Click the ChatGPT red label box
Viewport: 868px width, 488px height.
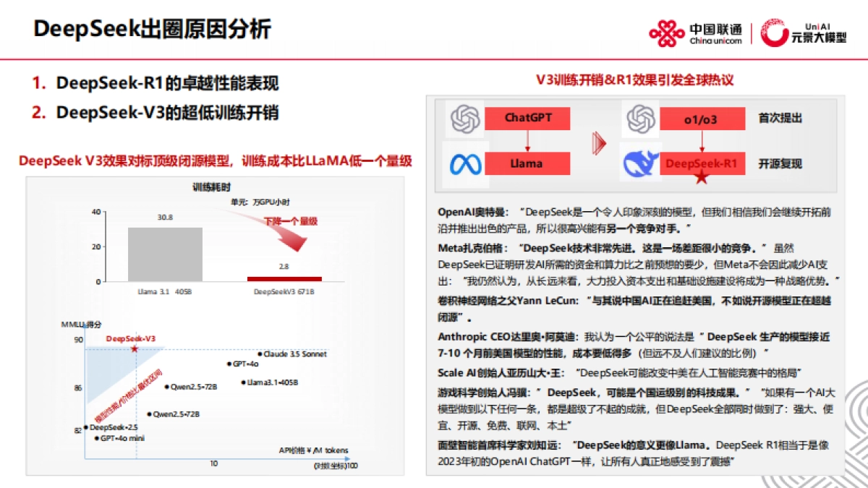click(529, 118)
